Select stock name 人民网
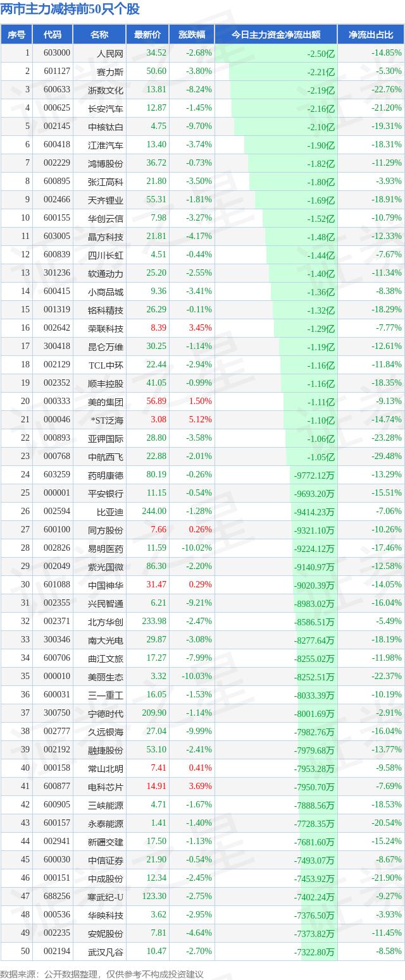The height and width of the screenshot is (980, 405). tap(110, 53)
